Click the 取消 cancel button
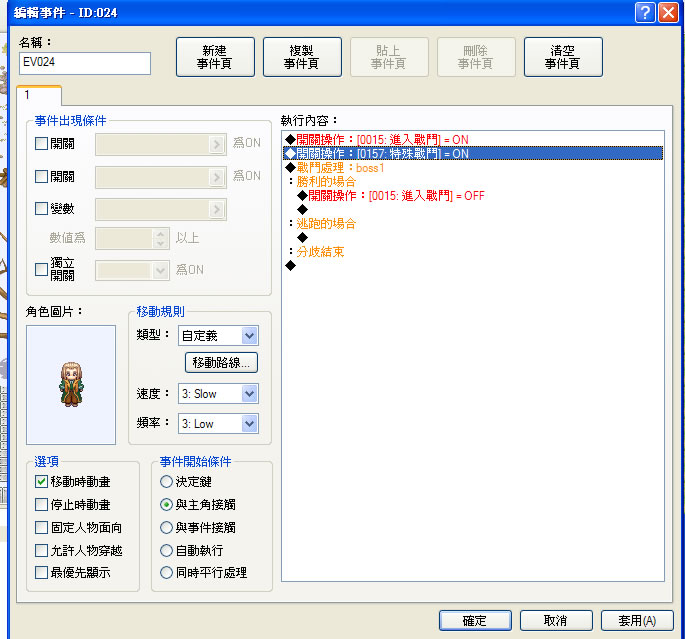 556,620
